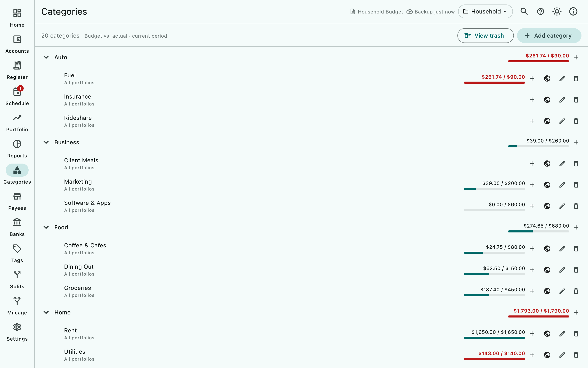Add subcategory under Auto group plus
588x368 pixels.
tap(576, 57)
